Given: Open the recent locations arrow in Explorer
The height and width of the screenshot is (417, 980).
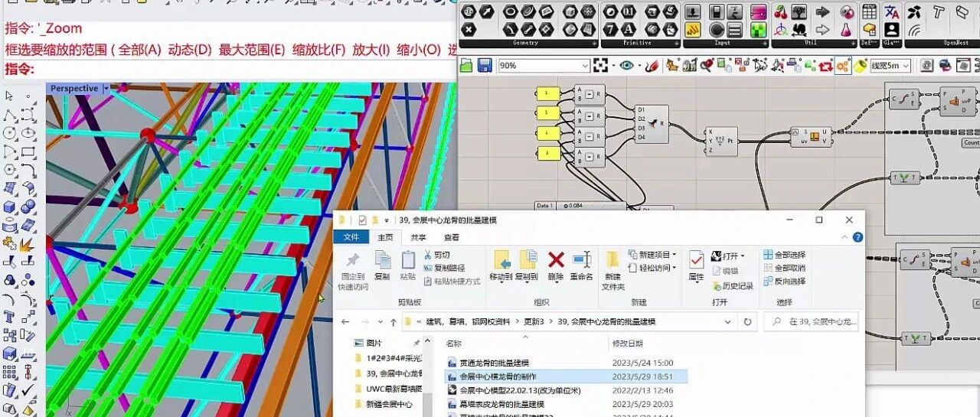Looking at the screenshot, I should coord(381,322).
